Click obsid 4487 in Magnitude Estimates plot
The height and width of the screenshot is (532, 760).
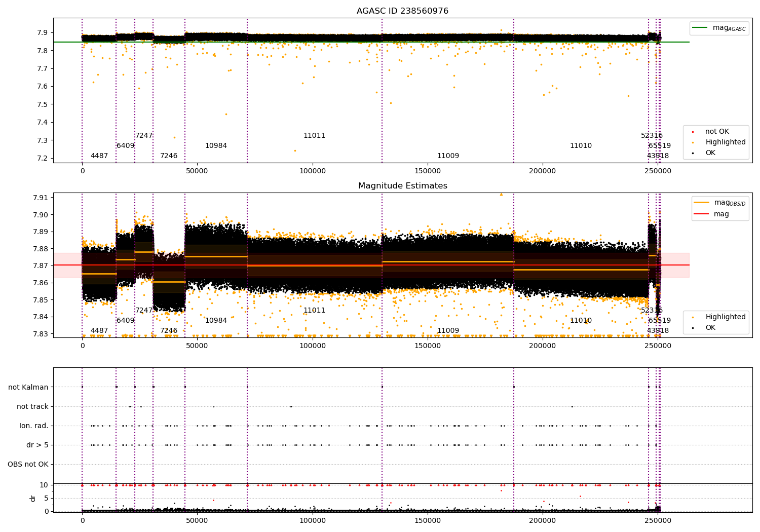pyautogui.click(x=99, y=331)
